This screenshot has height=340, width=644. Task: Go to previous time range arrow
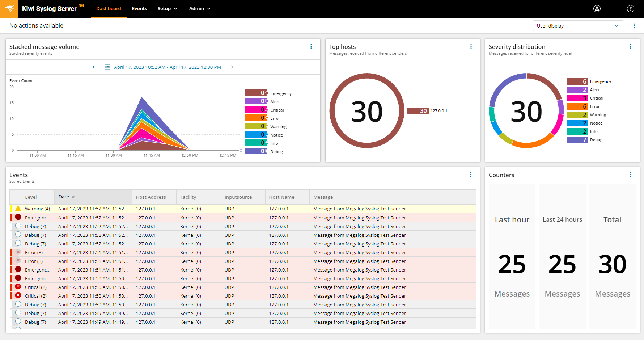tap(94, 67)
